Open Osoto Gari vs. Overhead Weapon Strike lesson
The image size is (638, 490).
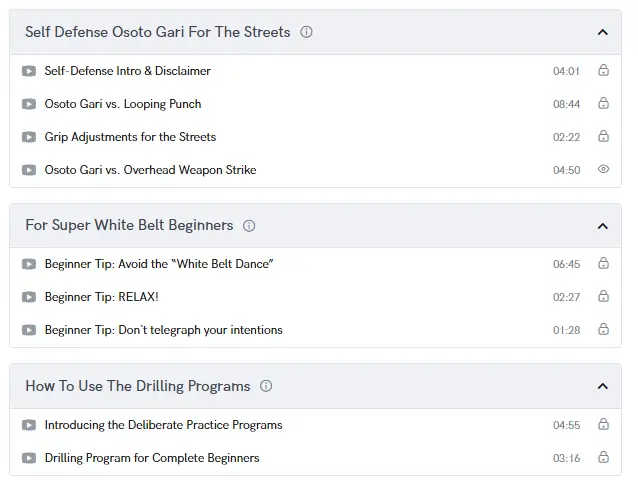(x=150, y=170)
